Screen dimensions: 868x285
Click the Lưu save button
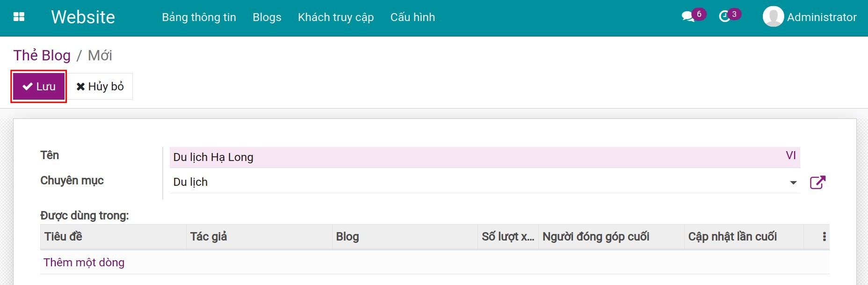click(x=39, y=87)
